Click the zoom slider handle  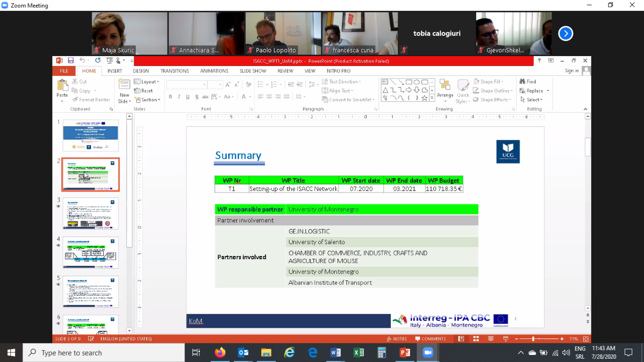(533, 339)
